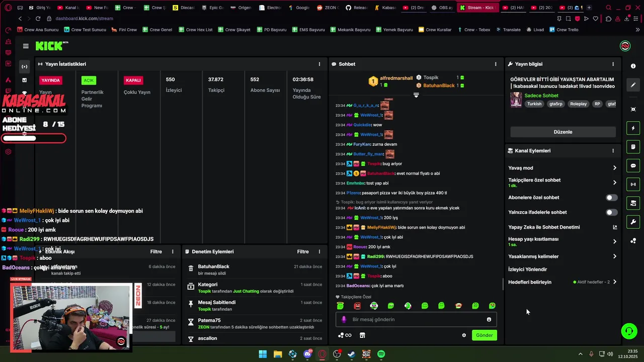Expand Yavaş mod setting
Image resolution: width=644 pixels, height=362 pixels.
pyautogui.click(x=562, y=168)
